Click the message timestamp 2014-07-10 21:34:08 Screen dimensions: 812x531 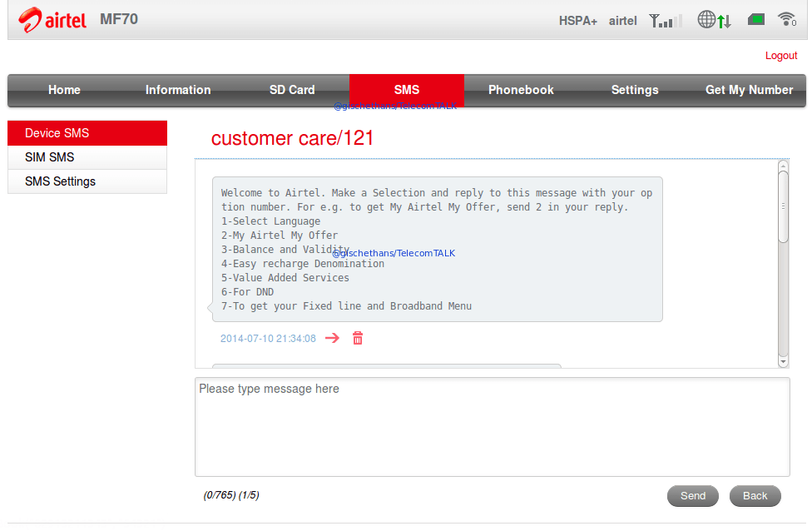[x=268, y=338]
